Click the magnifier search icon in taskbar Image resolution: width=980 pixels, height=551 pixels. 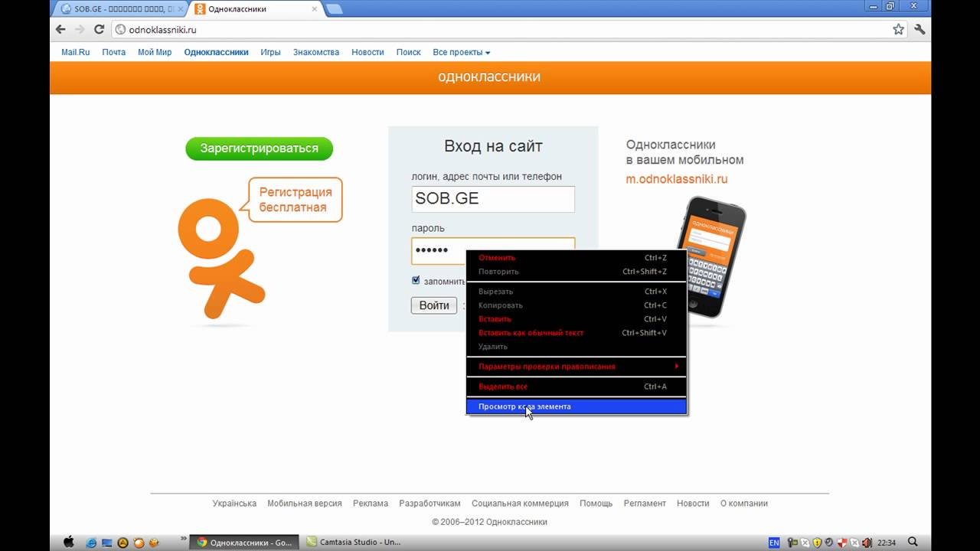(912, 542)
